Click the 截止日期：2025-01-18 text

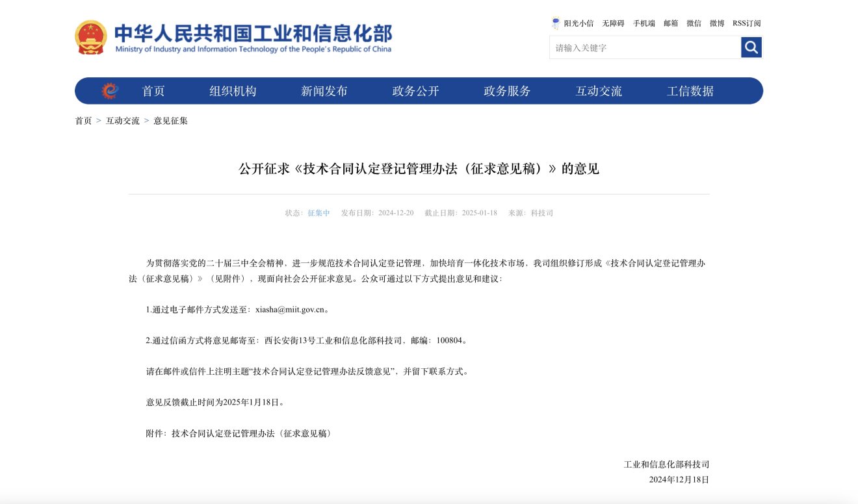tap(461, 213)
